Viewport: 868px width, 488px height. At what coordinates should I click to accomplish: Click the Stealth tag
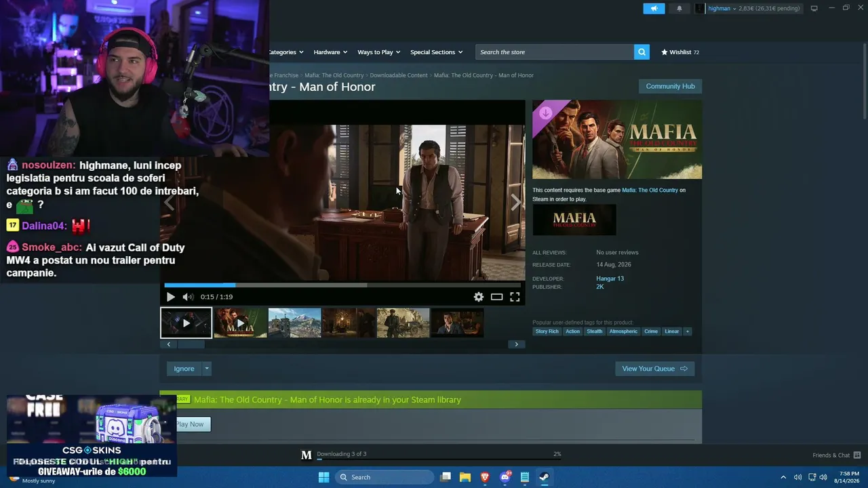[595, 331]
